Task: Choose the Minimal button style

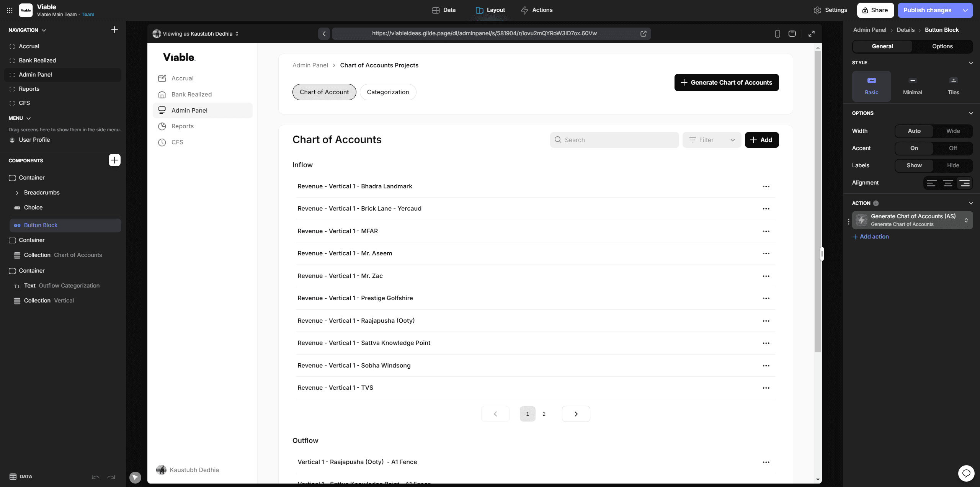Action: [912, 86]
